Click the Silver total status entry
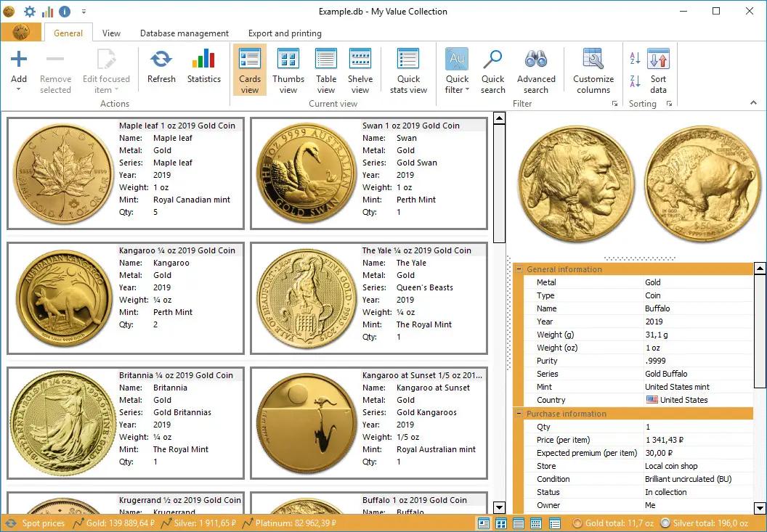The image size is (767, 532). (705, 523)
